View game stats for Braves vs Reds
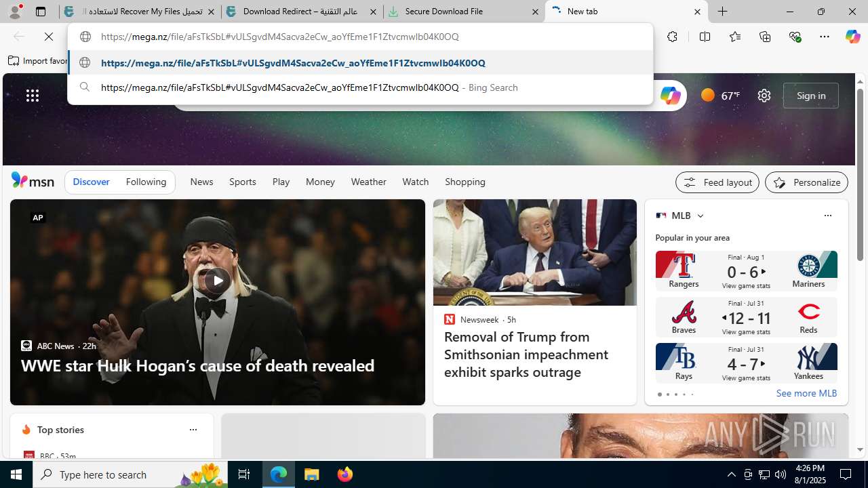This screenshot has height=488, width=868. tap(746, 332)
